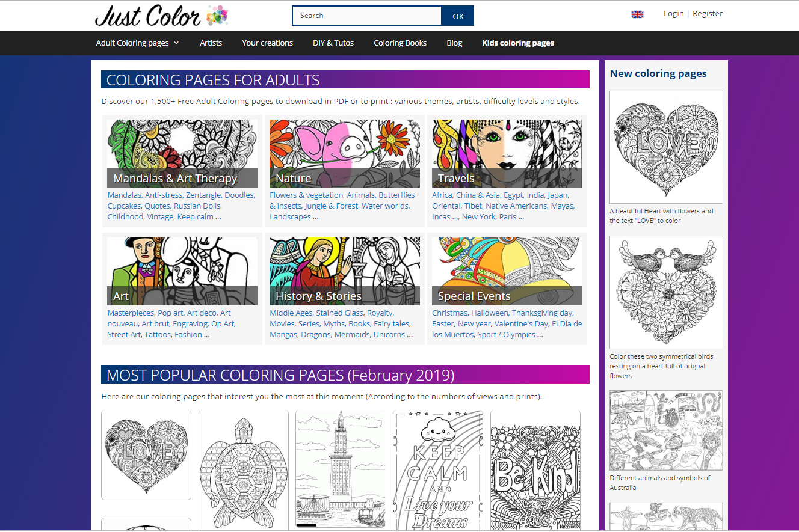Click the Russian Dolls link
The width and height of the screenshot is (799, 532).
pos(196,206)
